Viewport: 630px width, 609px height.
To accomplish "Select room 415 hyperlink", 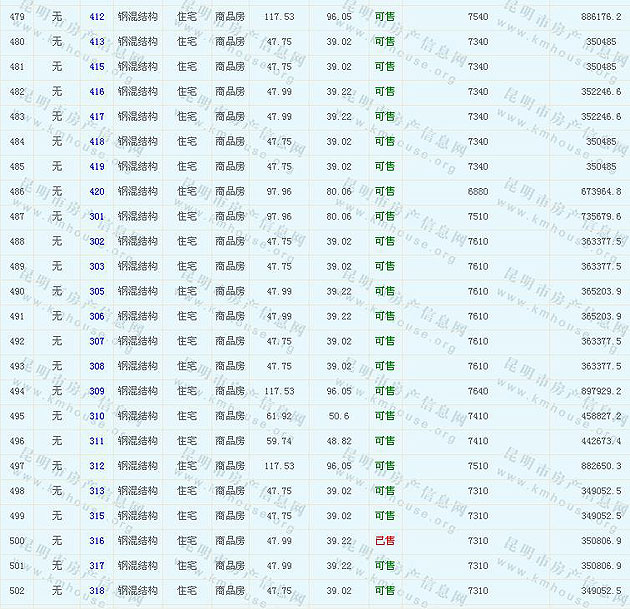I will pos(96,67).
